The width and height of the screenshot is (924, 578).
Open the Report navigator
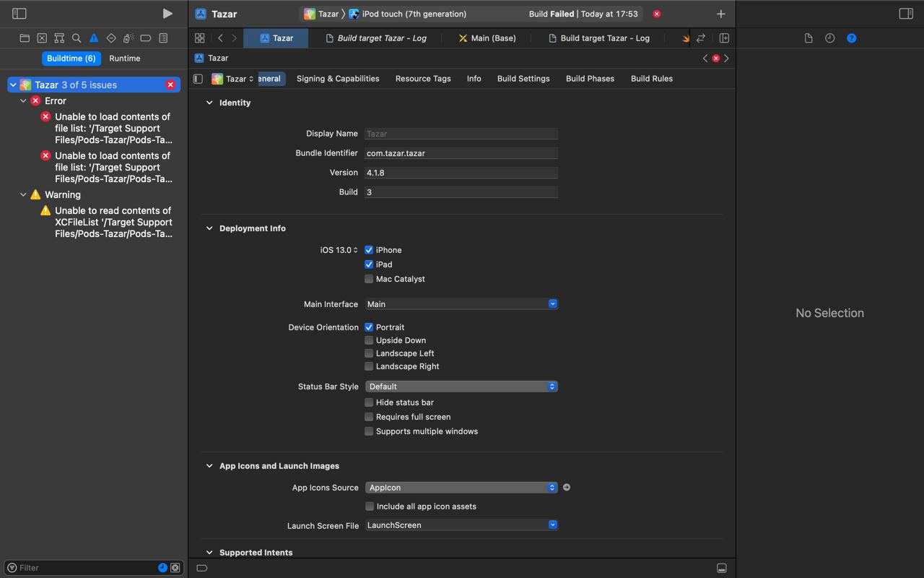[x=163, y=38]
